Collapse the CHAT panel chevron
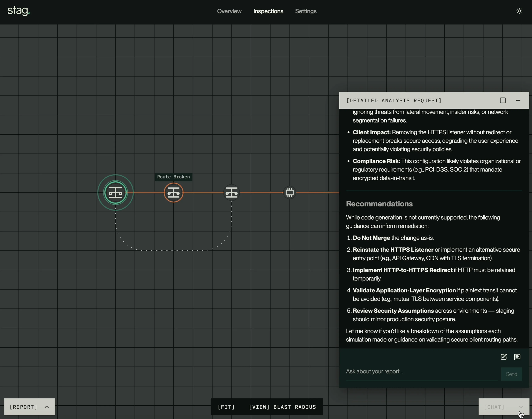Screen dimensions: 532x419 point(521,407)
